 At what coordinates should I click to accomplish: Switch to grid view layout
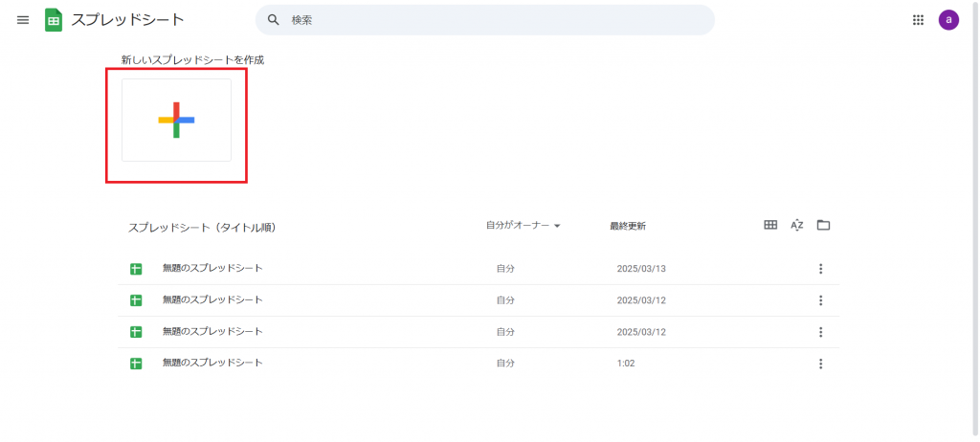[x=770, y=226]
